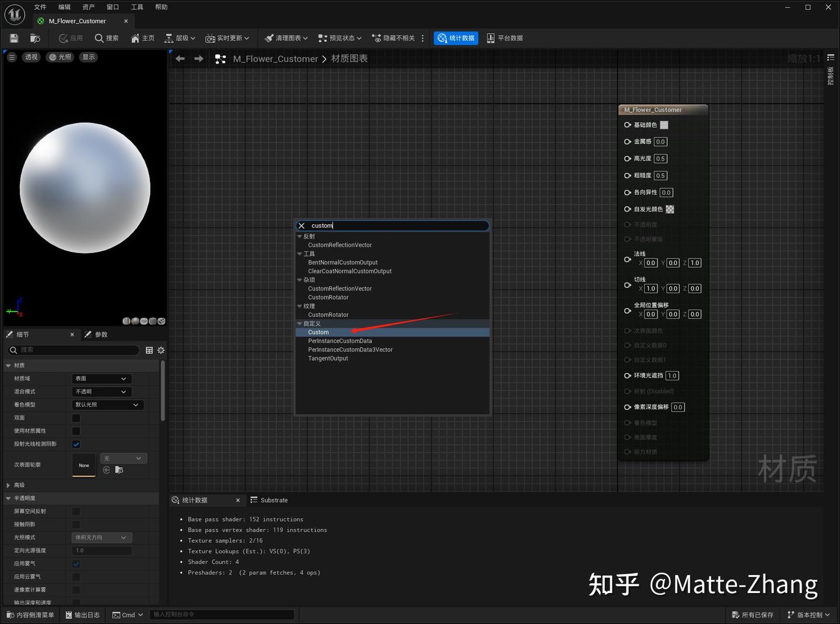This screenshot has width=840, height=624.
Task: Click the 基础颜色 base color swatch
Action: click(x=664, y=125)
